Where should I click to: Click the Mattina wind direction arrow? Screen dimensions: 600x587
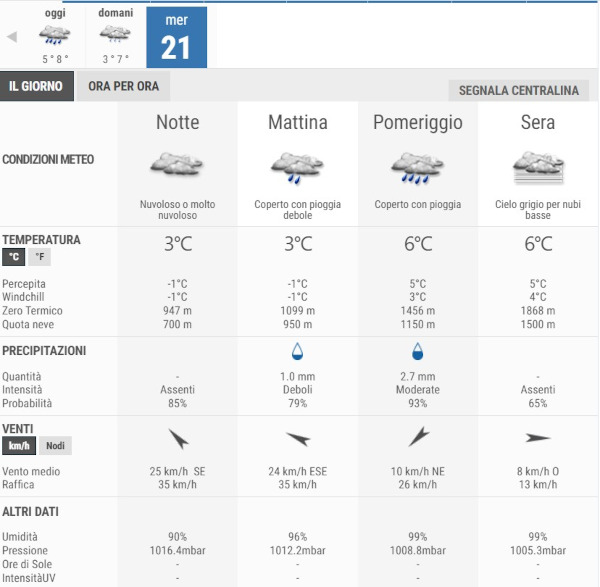(x=297, y=438)
